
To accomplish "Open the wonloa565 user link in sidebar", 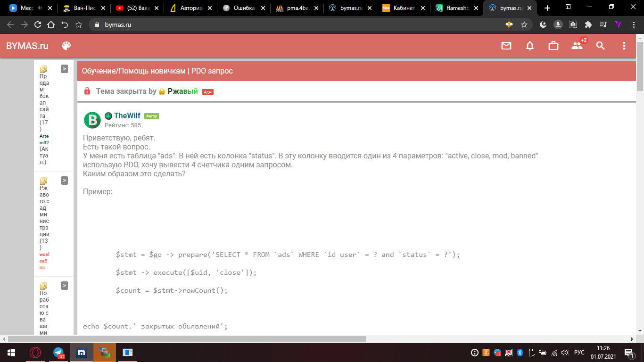I will [x=44, y=261].
